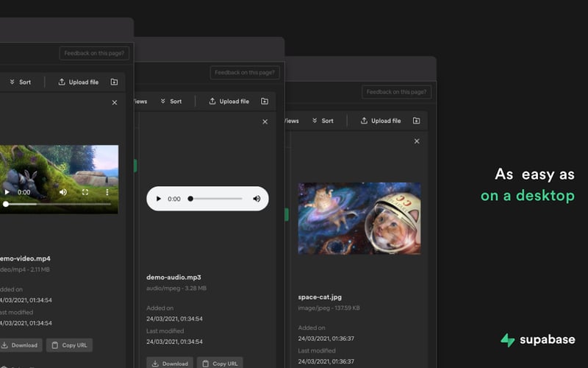Screen dimensions: 588x368
Task: Close the demo-audio.mp3 preview panel
Action: point(265,121)
